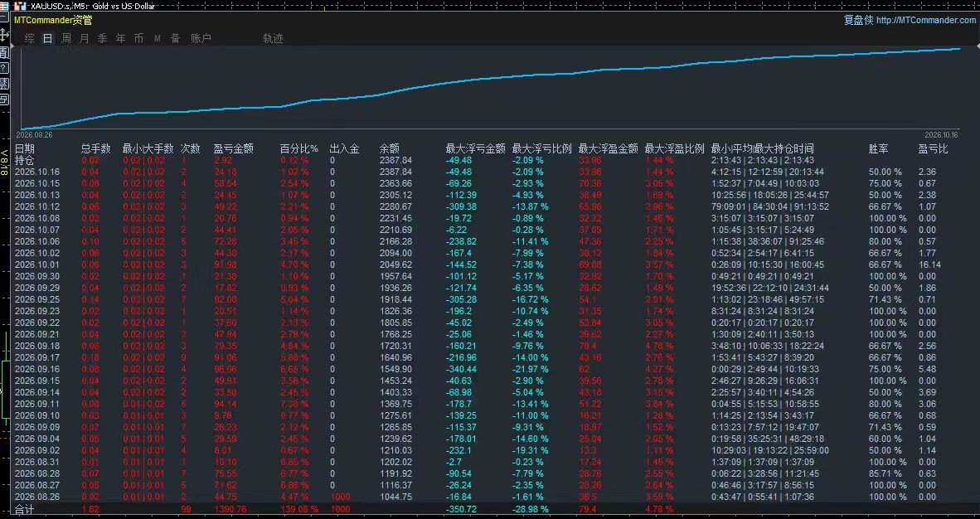Click the 次数 column header
The image size is (980, 519).
(191, 149)
